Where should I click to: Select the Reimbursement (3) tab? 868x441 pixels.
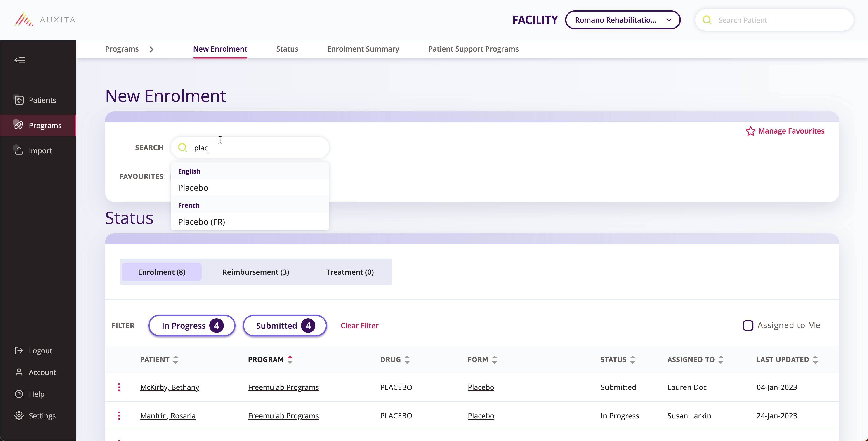coord(256,272)
